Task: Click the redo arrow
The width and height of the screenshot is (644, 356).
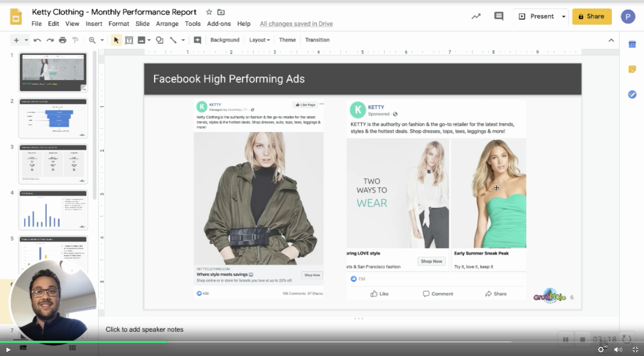Action: [50, 40]
